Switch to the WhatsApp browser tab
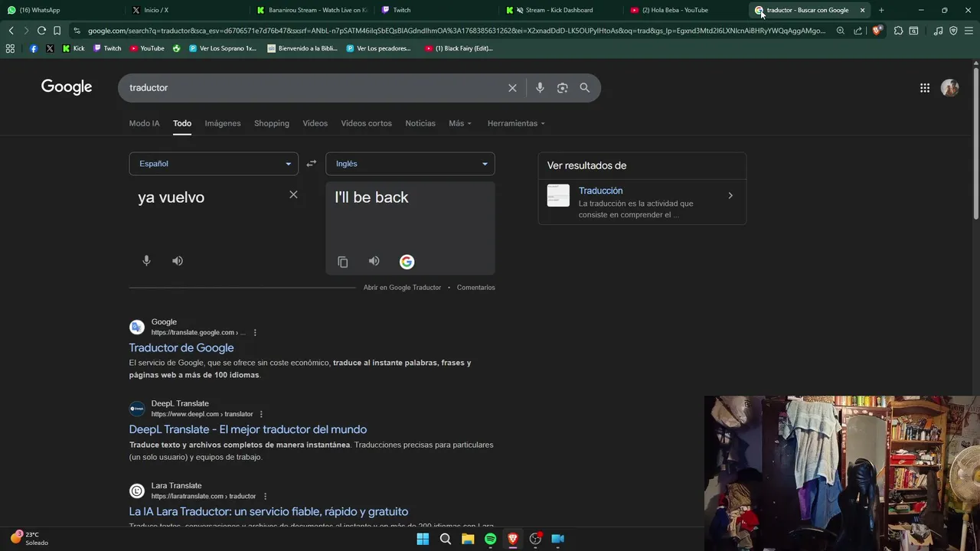The width and height of the screenshot is (980, 551). point(61,10)
